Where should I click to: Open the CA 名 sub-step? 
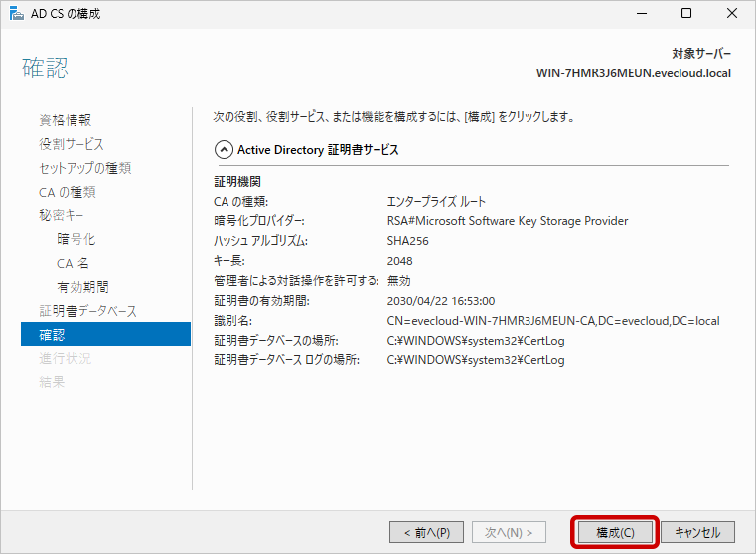point(74,263)
